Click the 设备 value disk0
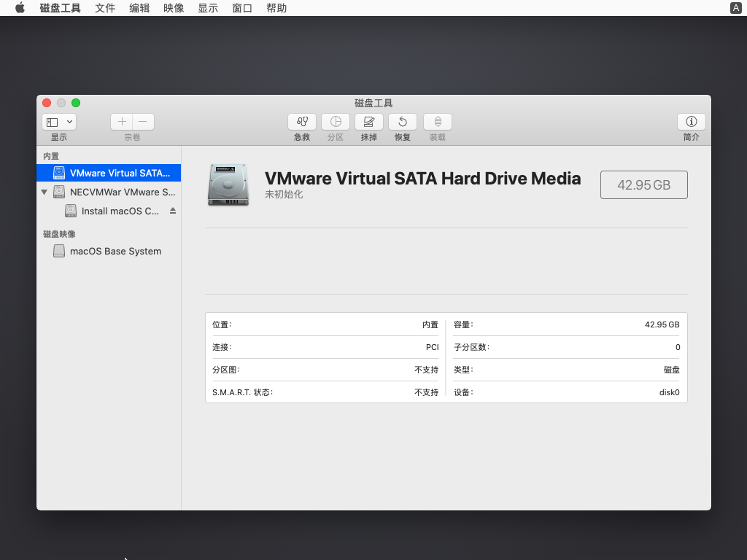Viewport: 747px width, 560px height. 670,392
